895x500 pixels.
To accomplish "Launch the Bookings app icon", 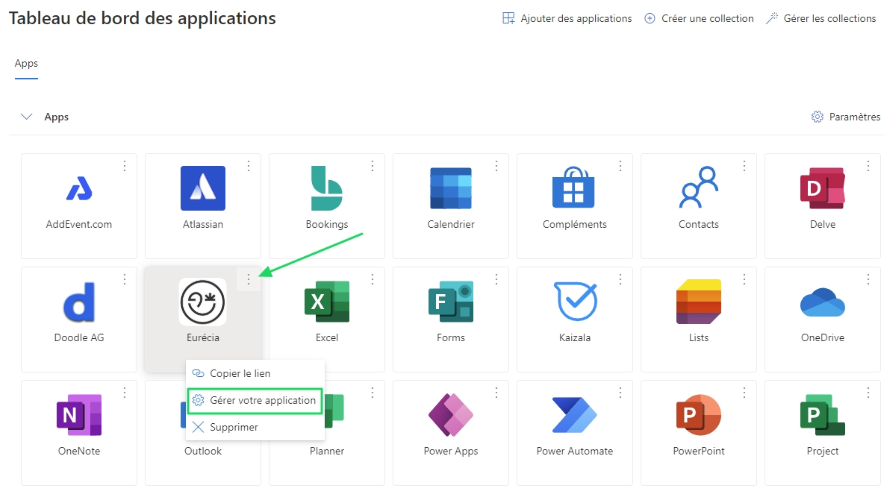I will point(326,188).
